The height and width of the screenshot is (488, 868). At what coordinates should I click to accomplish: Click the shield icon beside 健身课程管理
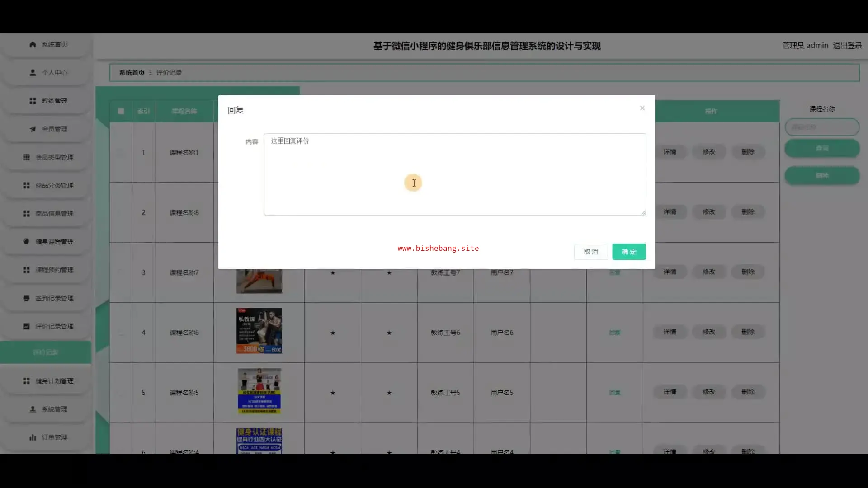(26, 242)
